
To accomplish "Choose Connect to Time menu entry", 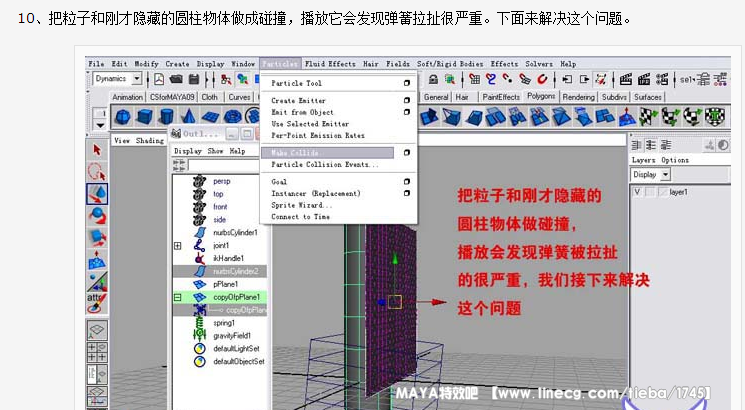I will click(x=301, y=217).
